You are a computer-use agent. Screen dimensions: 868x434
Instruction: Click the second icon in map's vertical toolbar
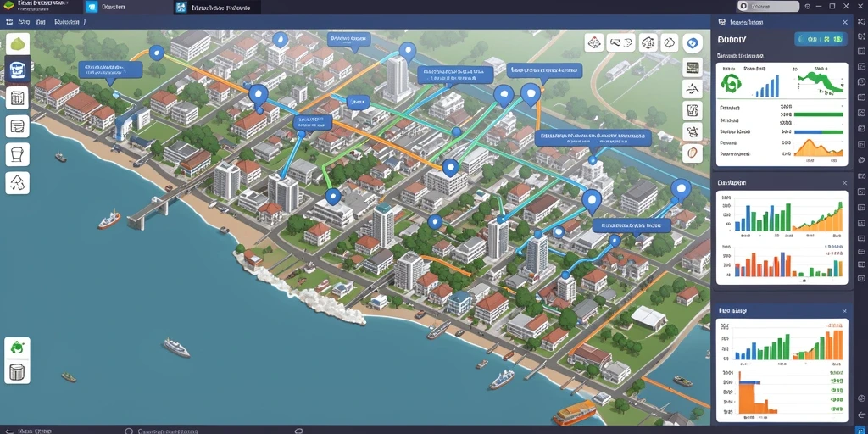click(x=693, y=88)
